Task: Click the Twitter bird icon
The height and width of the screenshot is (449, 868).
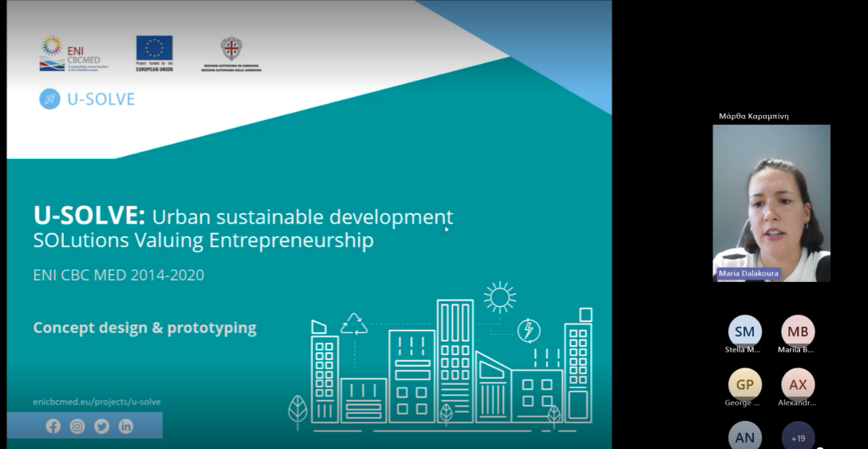Action: (101, 427)
